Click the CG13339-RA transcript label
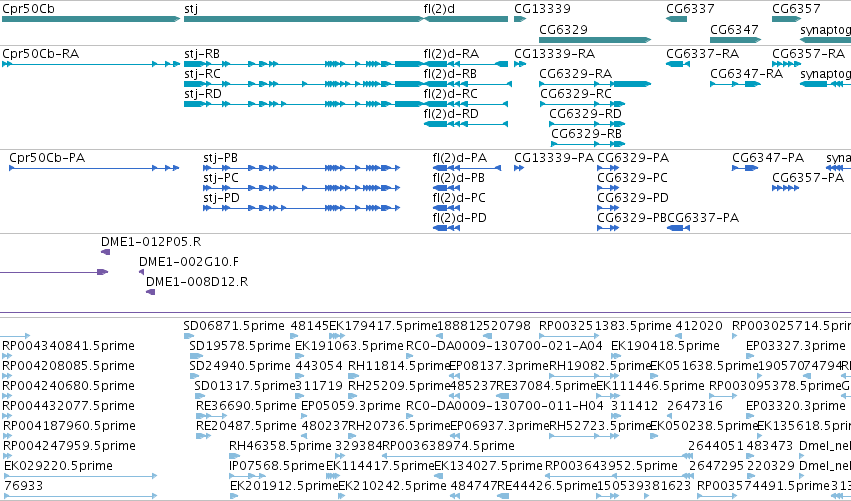 [555, 54]
